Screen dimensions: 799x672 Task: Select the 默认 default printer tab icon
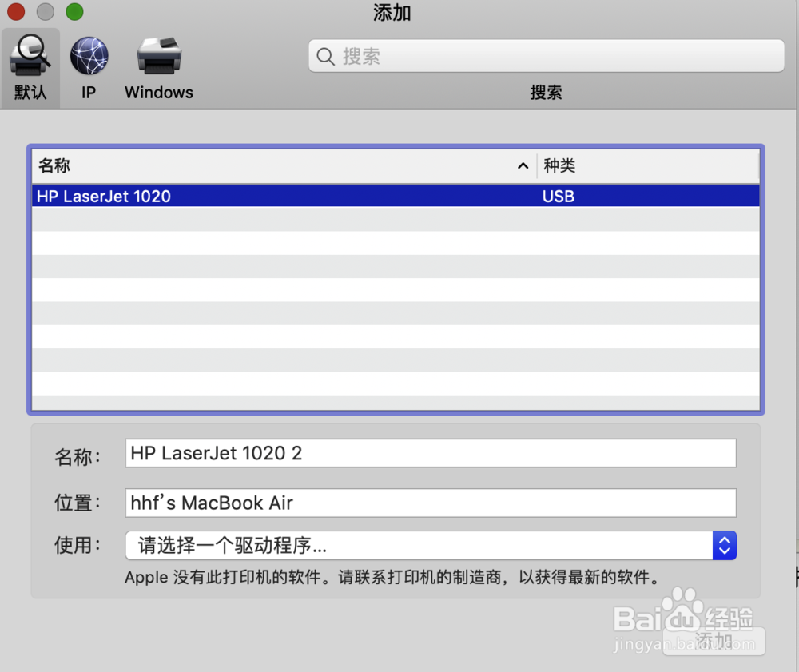30,68
